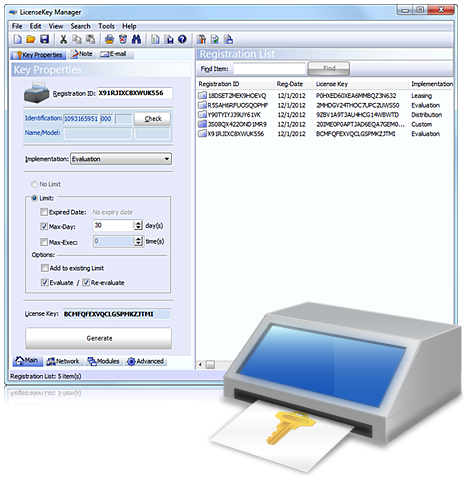Image resolution: width=464 pixels, height=478 pixels.
Task: Switch to the Network bottom tab
Action: [63, 361]
